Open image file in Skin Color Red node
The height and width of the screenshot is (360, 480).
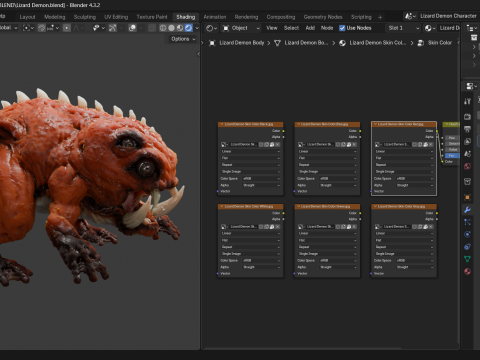coord(426,145)
